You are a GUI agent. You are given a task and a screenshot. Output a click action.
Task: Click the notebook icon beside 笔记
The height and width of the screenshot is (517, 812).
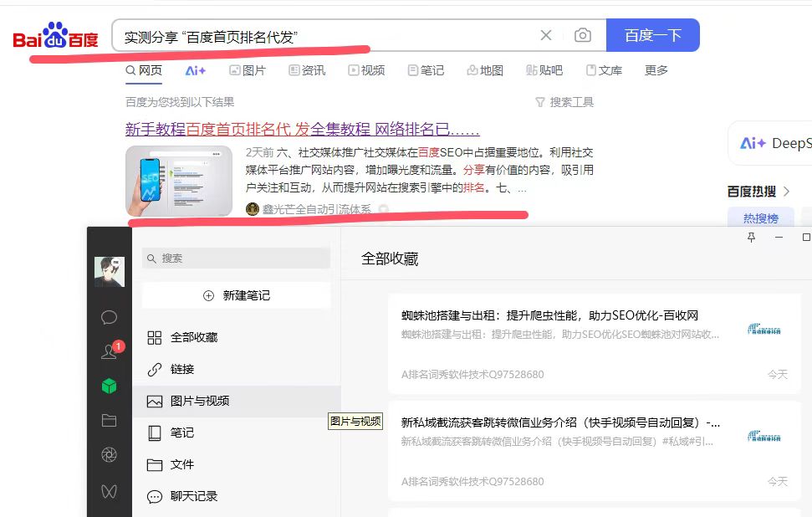tap(155, 433)
